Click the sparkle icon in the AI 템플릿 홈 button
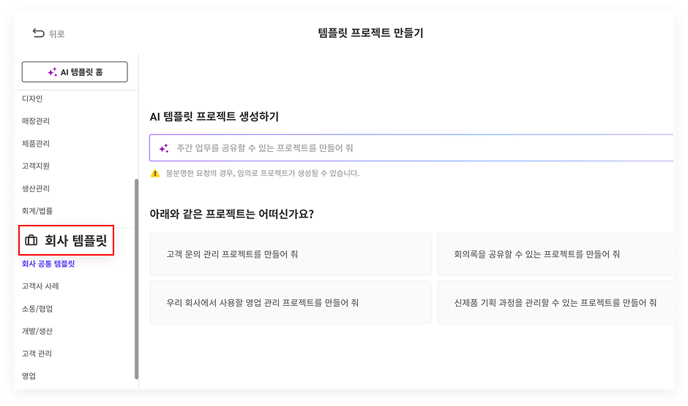This screenshot has width=688, height=406. point(52,72)
